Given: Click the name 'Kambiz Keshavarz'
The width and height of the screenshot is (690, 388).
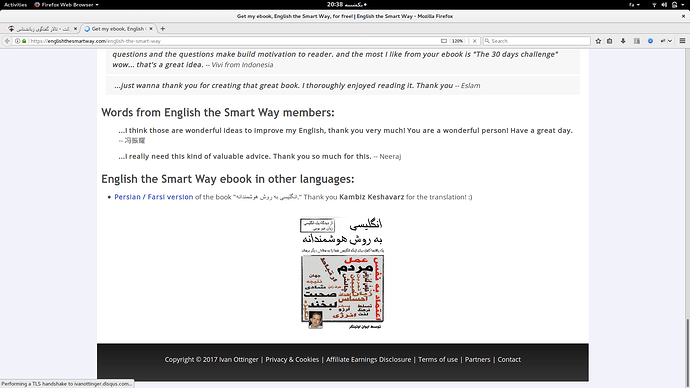Looking at the screenshot, I should [371, 197].
